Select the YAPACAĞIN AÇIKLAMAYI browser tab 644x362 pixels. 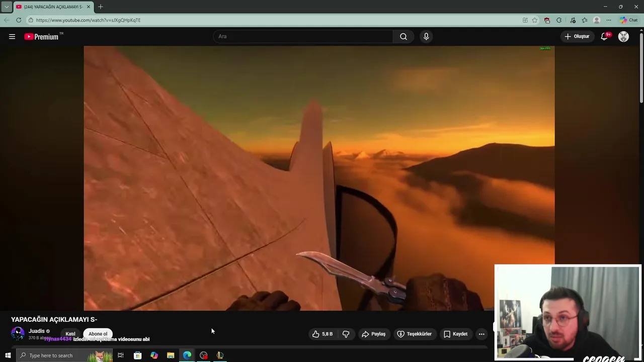click(53, 7)
